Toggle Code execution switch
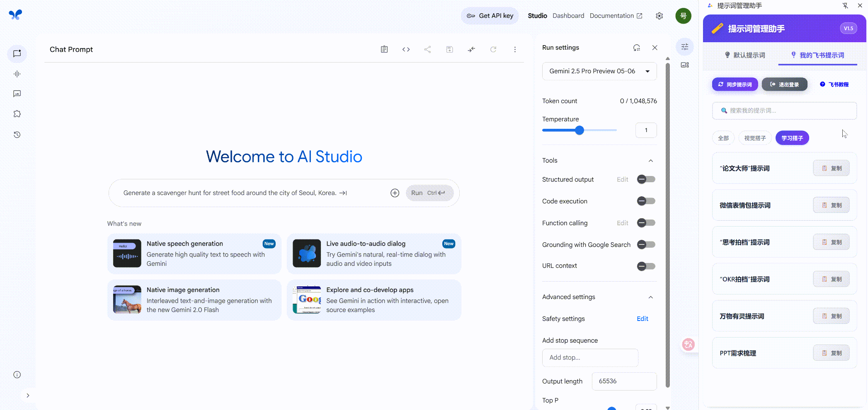 tap(646, 201)
